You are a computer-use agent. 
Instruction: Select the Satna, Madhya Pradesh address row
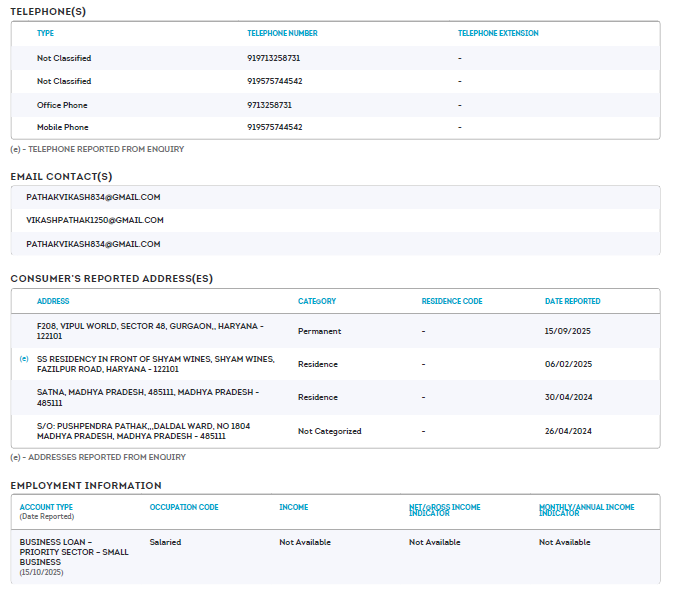147,397
